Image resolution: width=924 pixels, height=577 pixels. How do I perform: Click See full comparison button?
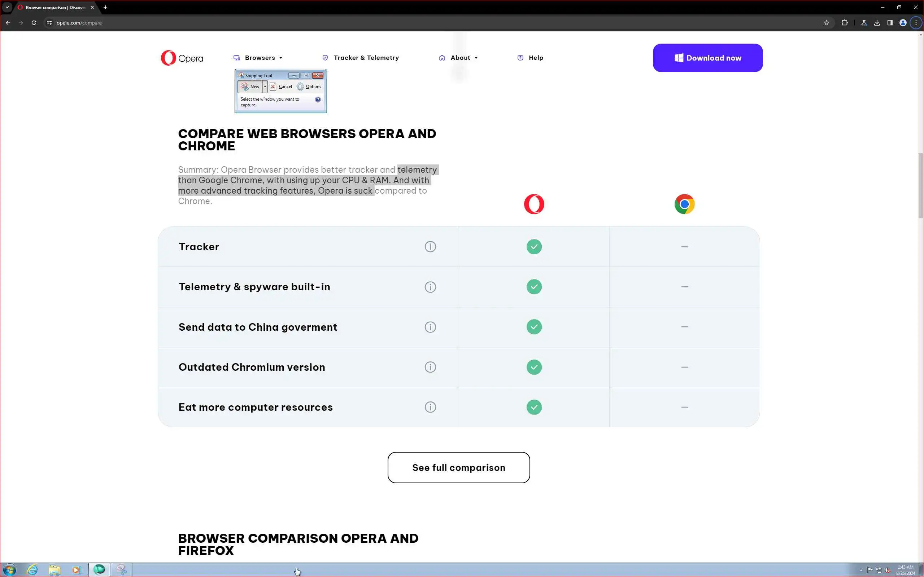(458, 467)
